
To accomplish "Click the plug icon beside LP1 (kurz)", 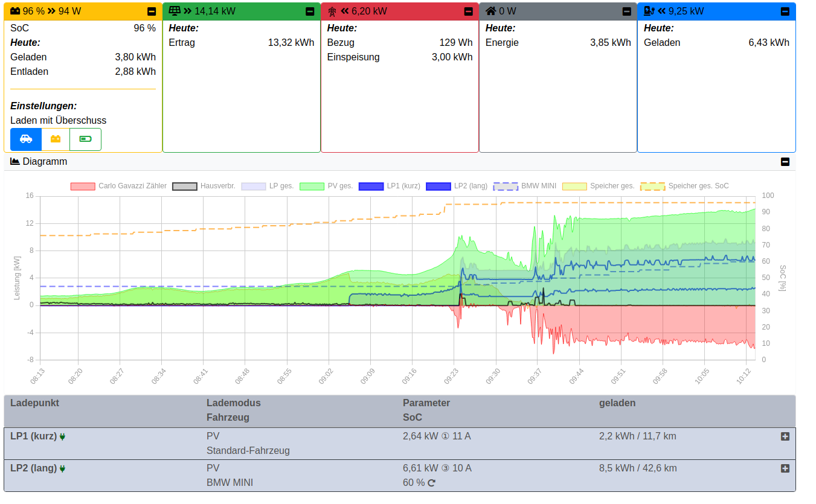I will pos(62,436).
